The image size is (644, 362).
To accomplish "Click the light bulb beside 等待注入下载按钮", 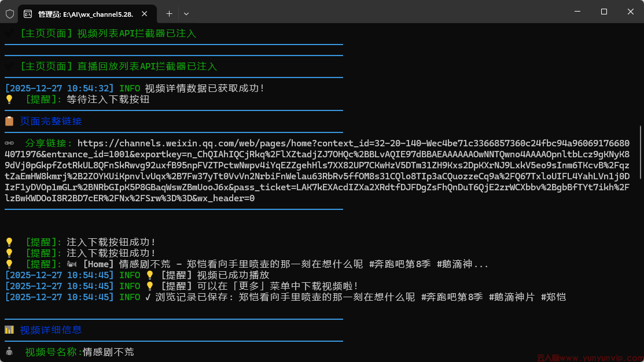I will tap(9, 99).
